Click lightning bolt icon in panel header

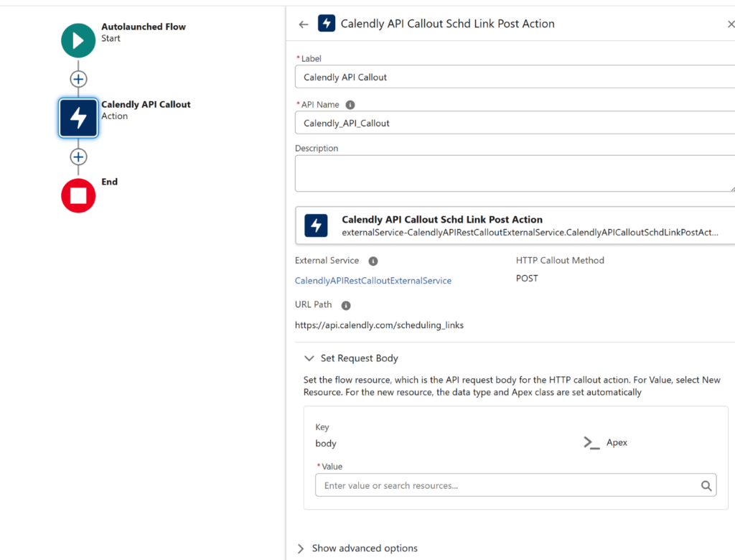327,23
